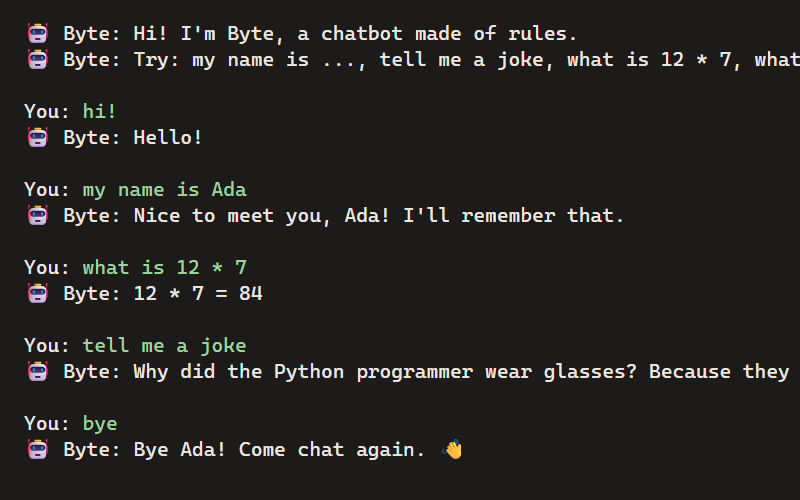The height and width of the screenshot is (500, 800).
Task: Click the green 'hi!' user input
Action: pos(99,111)
